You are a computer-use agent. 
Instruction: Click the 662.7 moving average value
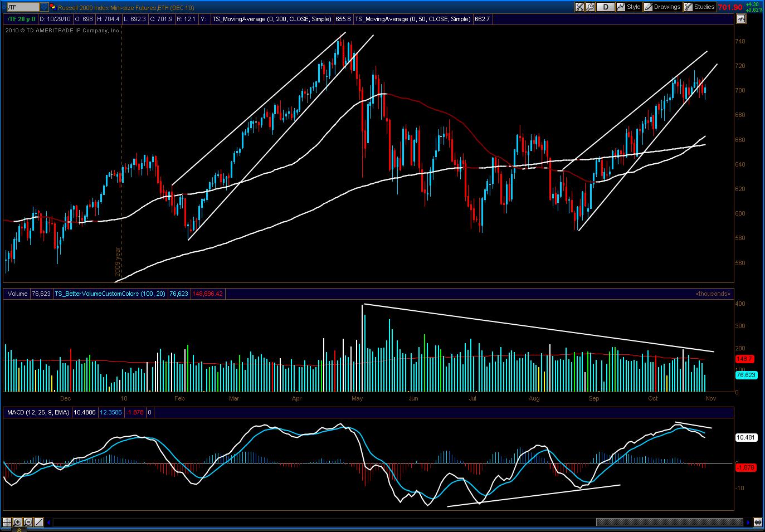tap(482, 19)
